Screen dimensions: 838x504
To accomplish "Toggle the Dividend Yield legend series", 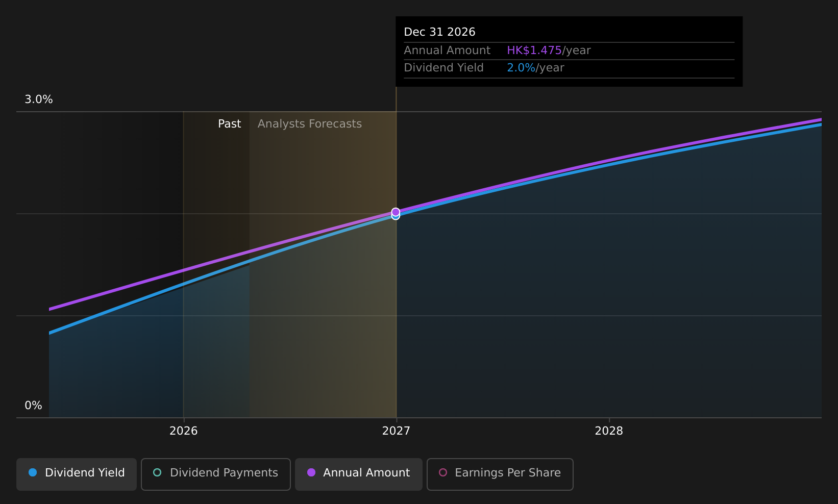I will pyautogui.click(x=77, y=474).
